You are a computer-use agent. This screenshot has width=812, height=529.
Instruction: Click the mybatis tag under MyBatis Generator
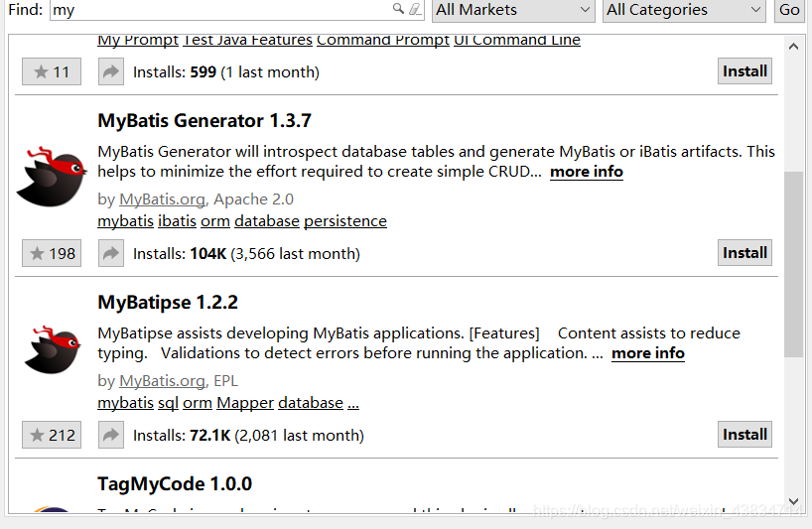[126, 221]
